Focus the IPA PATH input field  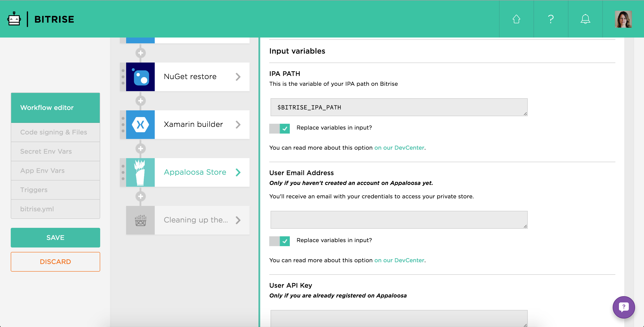[399, 107]
